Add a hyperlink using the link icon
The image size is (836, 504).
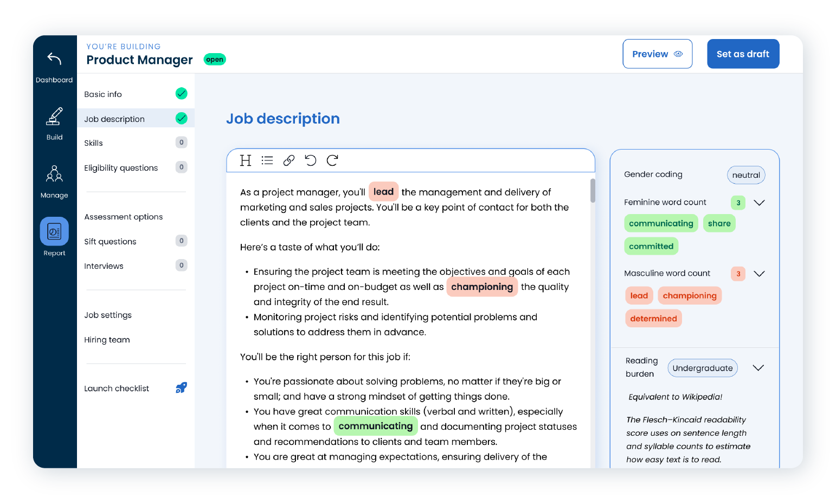[288, 160]
